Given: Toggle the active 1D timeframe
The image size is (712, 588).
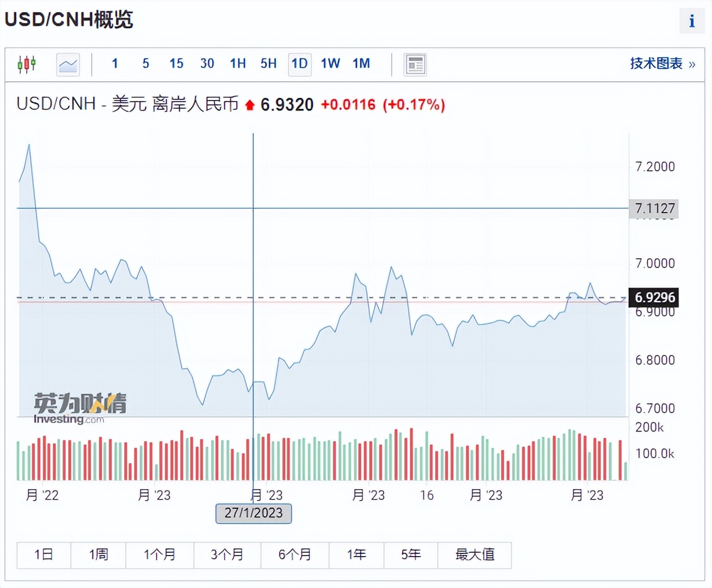Looking at the screenshot, I should [x=299, y=64].
